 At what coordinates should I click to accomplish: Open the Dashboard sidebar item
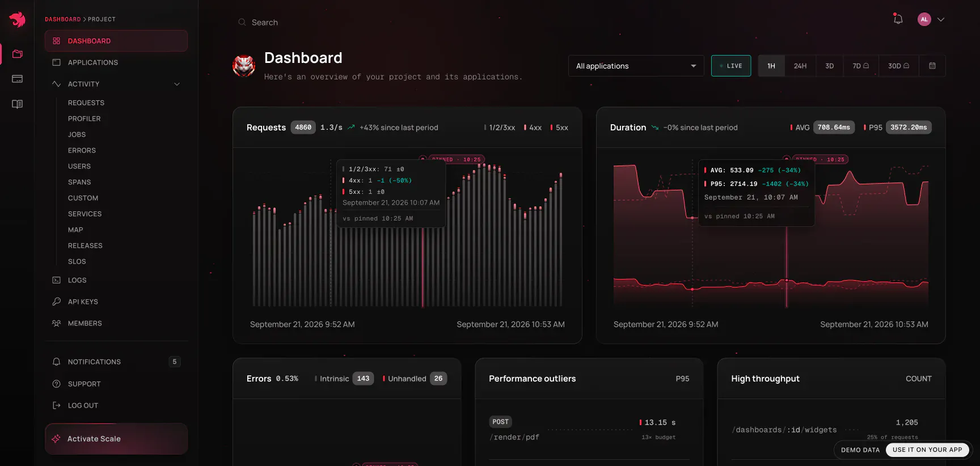(116, 41)
